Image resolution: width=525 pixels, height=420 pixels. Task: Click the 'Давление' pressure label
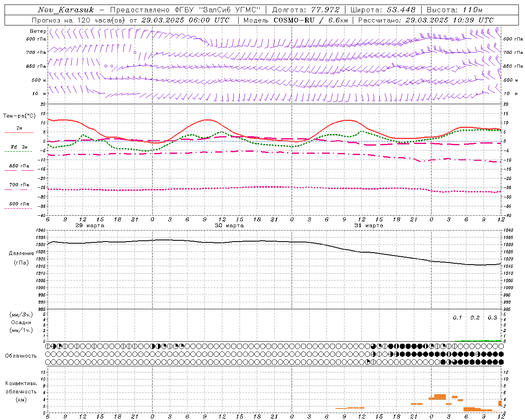pos(21,253)
